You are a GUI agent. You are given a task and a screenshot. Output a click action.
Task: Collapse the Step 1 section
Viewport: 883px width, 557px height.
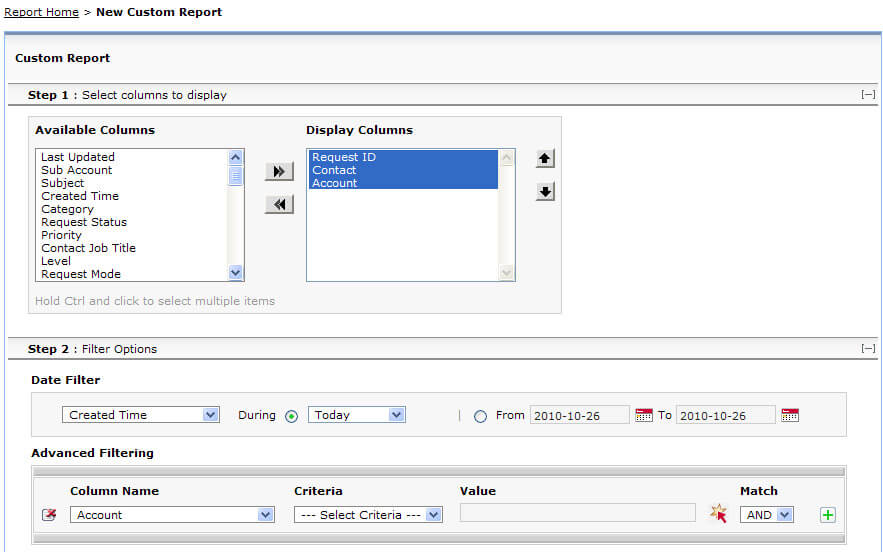[x=868, y=95]
